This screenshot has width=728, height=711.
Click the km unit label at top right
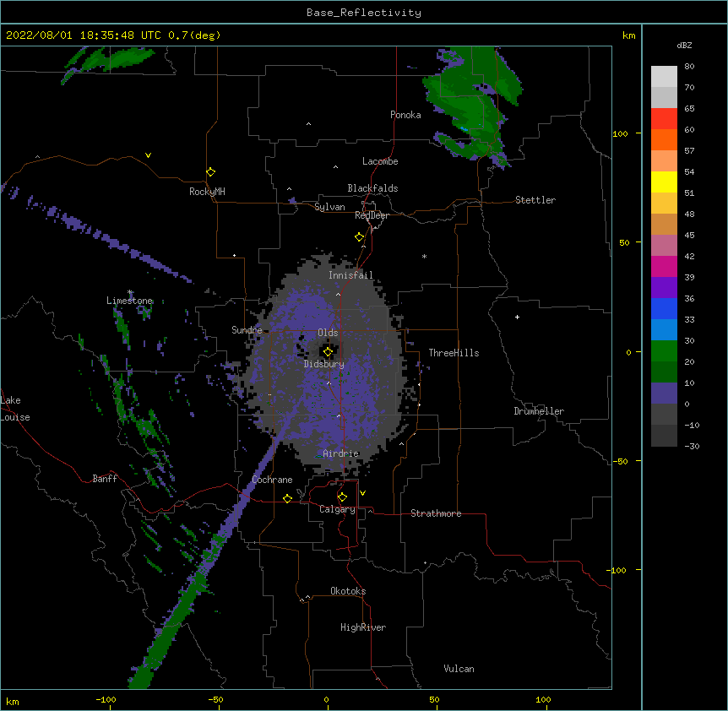(x=628, y=35)
